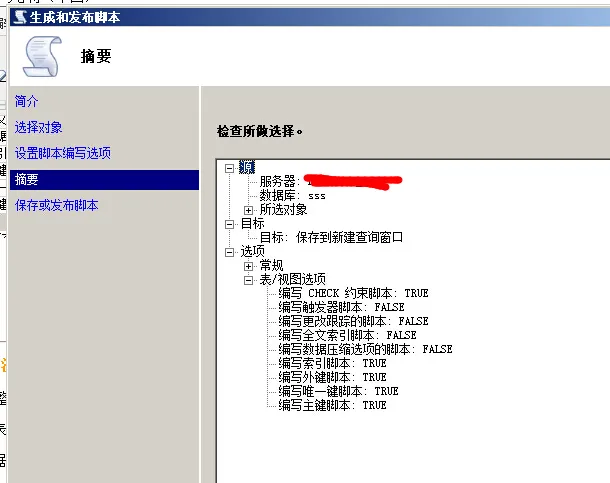
Task: Click the 生成和发布脚本 window title
Action: coord(75,18)
